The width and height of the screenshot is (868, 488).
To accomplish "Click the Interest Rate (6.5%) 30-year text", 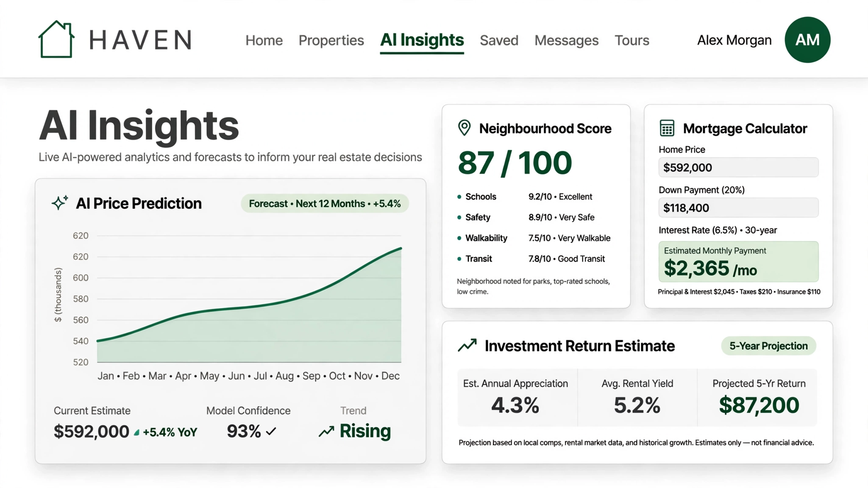I will tap(718, 230).
